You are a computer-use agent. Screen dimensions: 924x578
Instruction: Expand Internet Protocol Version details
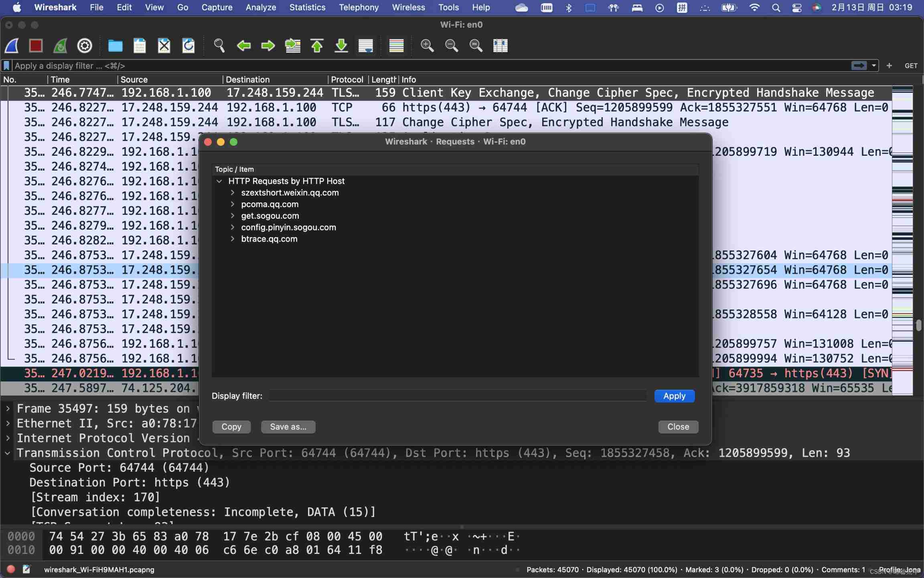point(8,438)
